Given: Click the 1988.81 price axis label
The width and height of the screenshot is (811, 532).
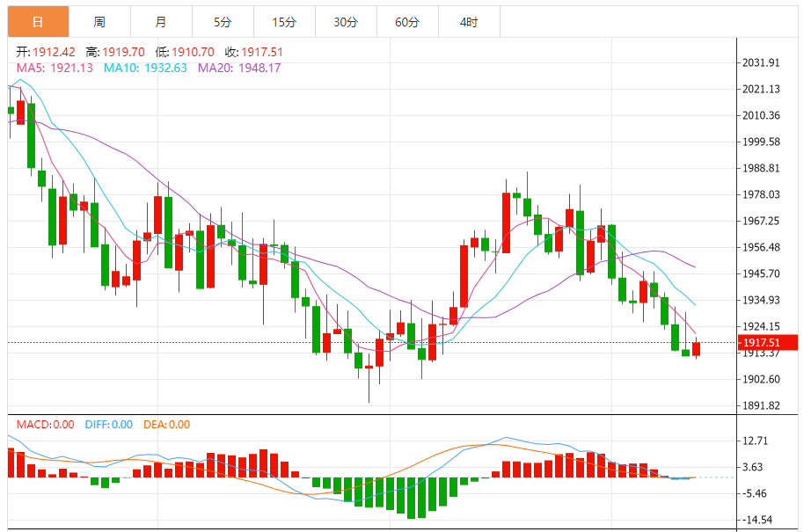Looking at the screenshot, I should point(761,168).
